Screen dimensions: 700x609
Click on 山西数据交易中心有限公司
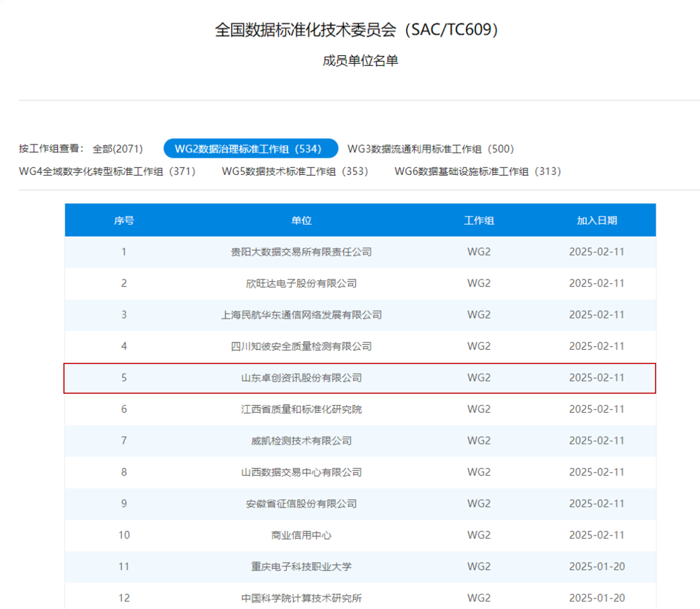click(301, 472)
